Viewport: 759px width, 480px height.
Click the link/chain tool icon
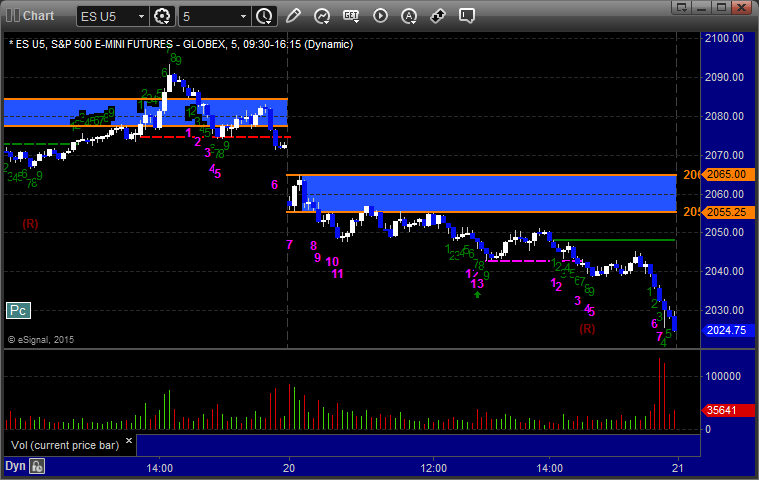pos(438,16)
